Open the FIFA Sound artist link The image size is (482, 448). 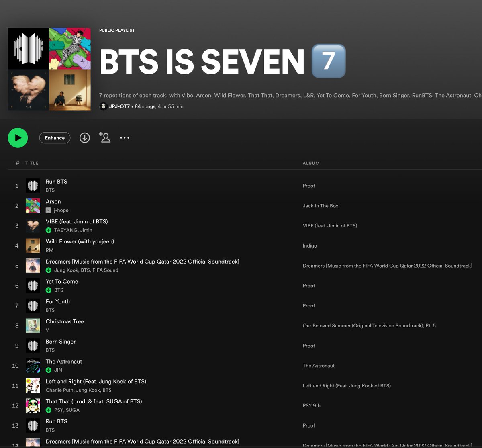[x=105, y=270]
